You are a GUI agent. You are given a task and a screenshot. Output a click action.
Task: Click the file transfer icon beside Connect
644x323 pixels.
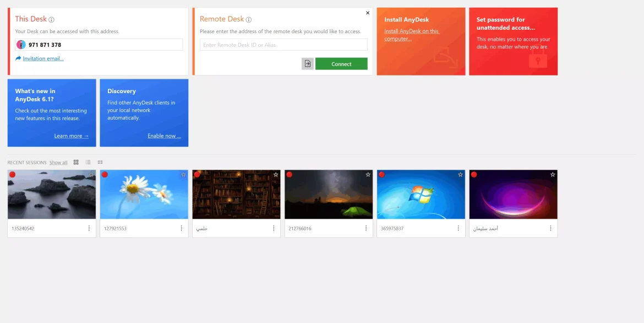[x=307, y=64]
